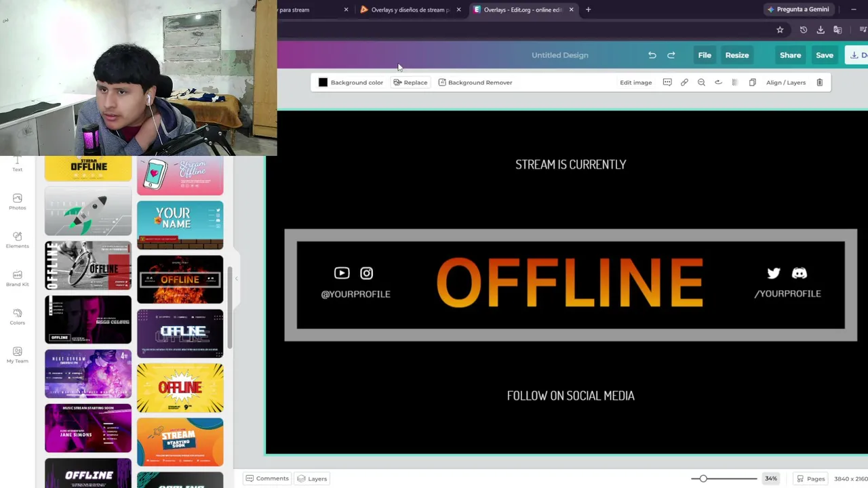Click the Replace button
868x488 pixels.
tap(410, 83)
